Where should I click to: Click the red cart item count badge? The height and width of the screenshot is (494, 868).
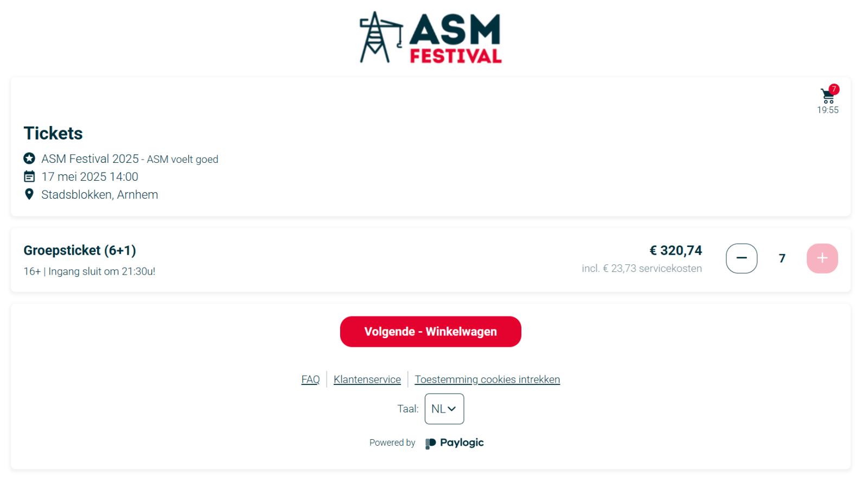[834, 89]
